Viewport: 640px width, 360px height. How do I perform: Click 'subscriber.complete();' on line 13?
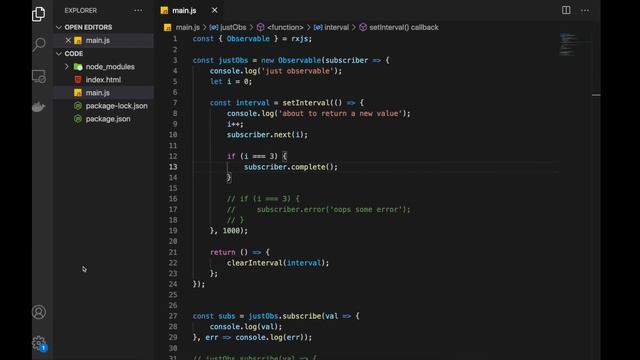(x=291, y=167)
